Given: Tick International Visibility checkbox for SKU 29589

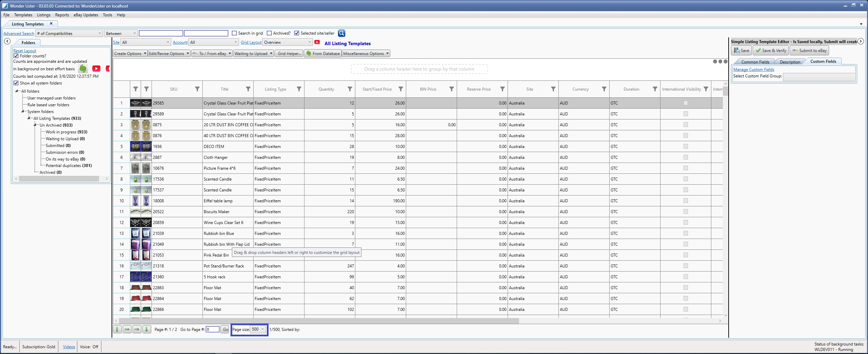Looking at the screenshot, I should click(x=686, y=114).
